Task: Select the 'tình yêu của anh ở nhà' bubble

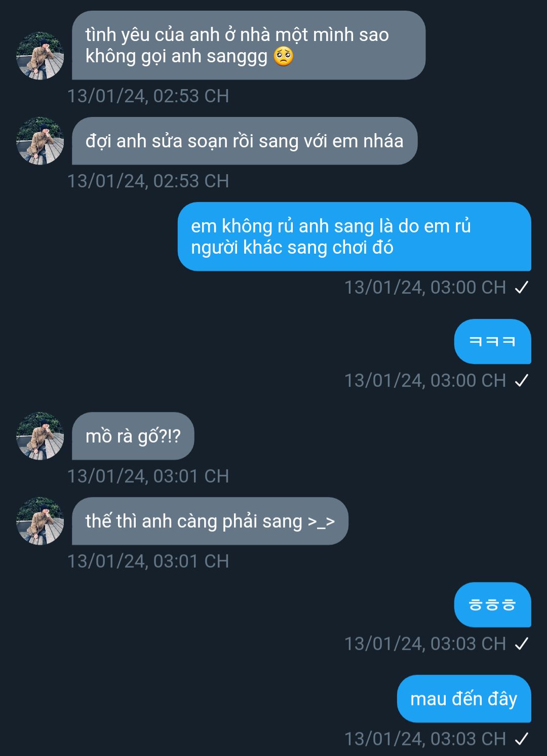Action: [x=249, y=45]
